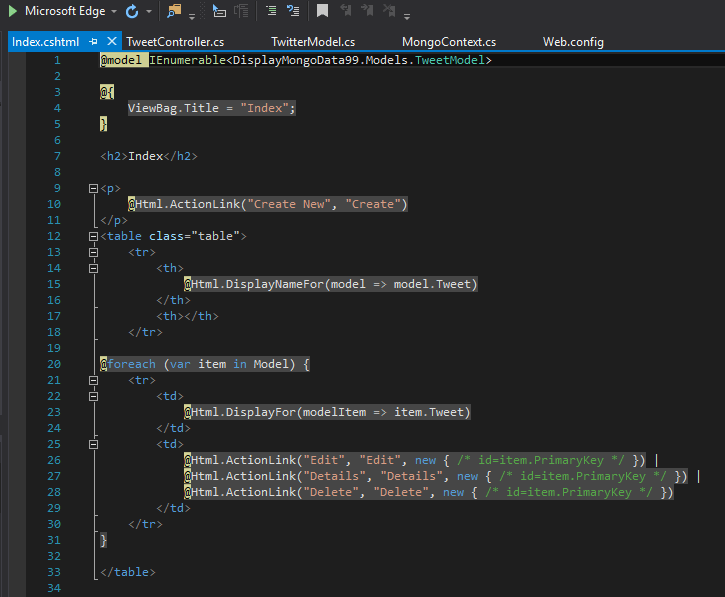The width and height of the screenshot is (725, 597).
Task: Toggle a bookmark on the current line
Action: [322, 12]
